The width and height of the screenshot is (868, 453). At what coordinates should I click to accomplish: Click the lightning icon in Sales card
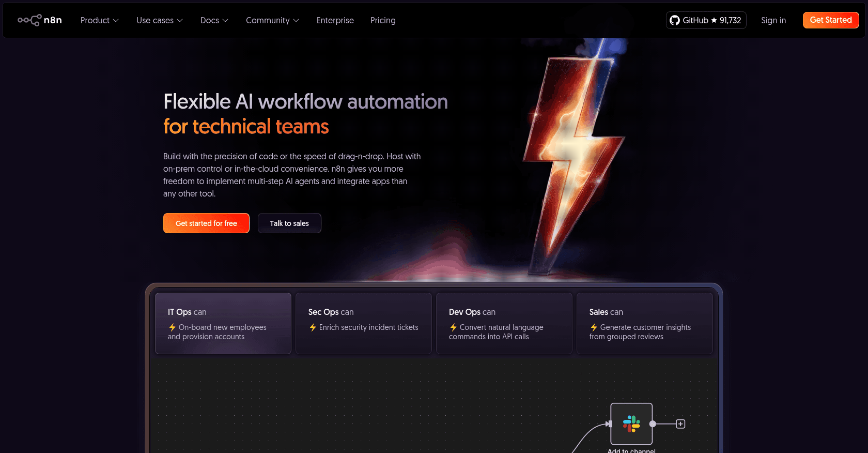pos(594,327)
